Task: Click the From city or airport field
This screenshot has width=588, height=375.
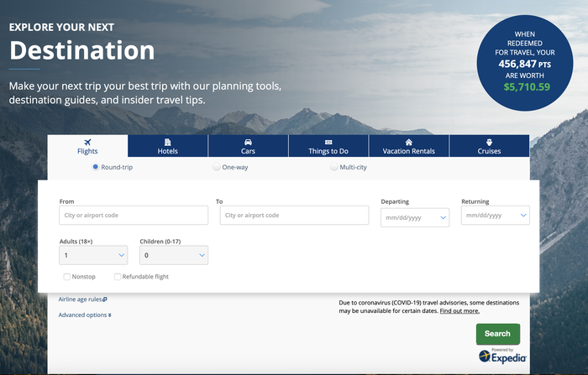Action: tap(134, 216)
